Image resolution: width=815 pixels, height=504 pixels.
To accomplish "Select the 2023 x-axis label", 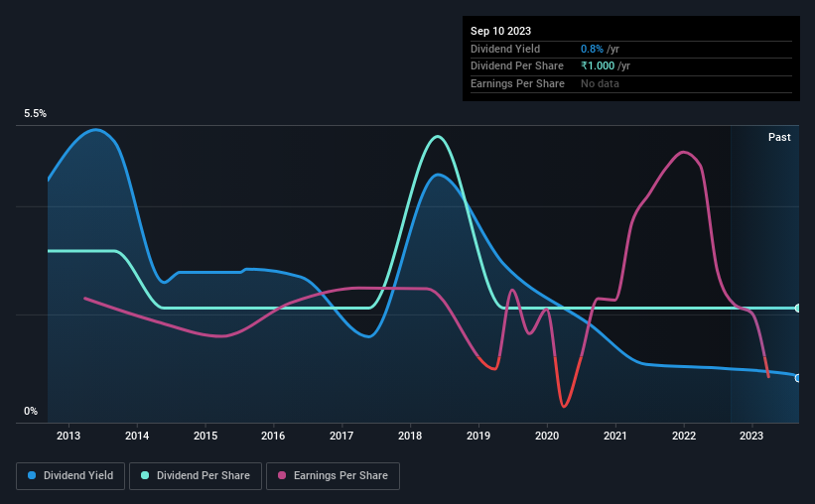I will coord(751,436).
